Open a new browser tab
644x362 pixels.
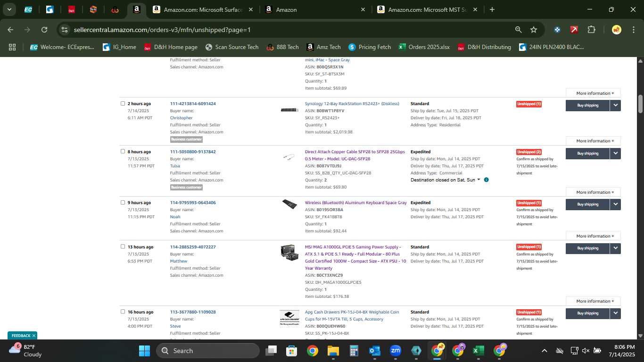coord(492,9)
